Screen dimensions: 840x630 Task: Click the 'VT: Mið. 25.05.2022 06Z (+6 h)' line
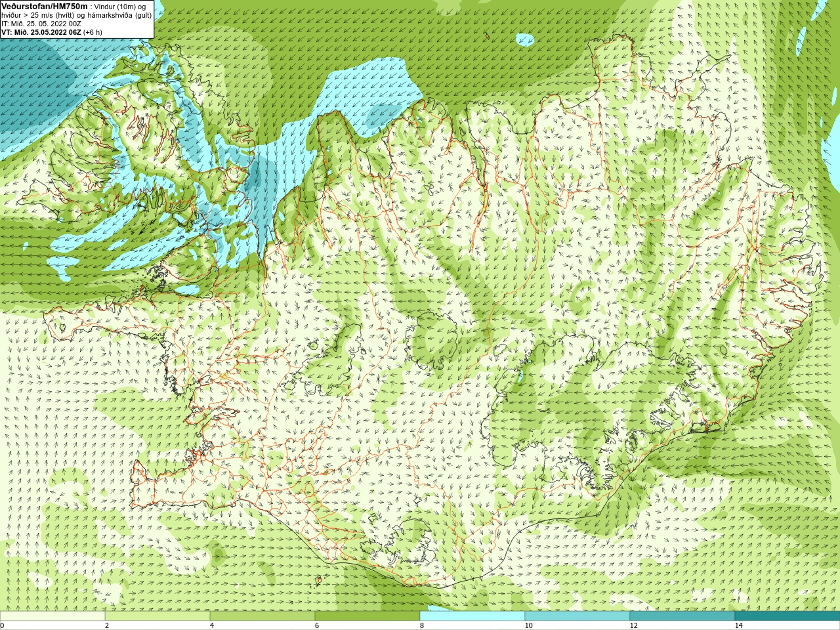click(x=52, y=32)
